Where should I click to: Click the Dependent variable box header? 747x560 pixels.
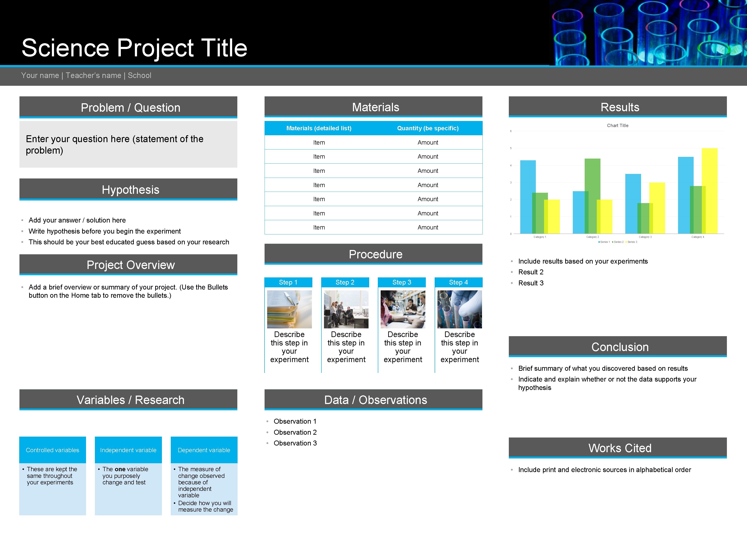coord(204,450)
